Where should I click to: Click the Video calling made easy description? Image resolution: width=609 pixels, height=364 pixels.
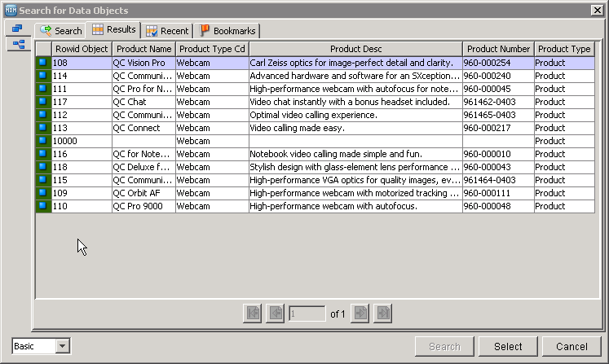(355, 128)
